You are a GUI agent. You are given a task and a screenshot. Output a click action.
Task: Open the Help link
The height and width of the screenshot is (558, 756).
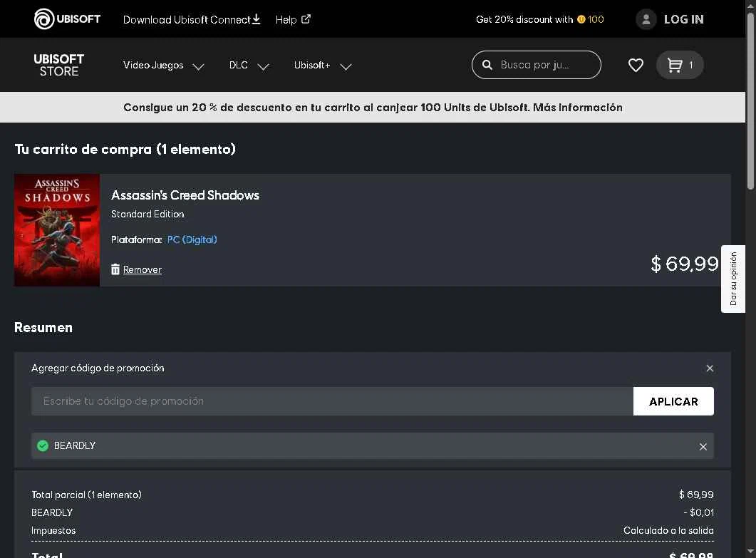[x=293, y=20]
